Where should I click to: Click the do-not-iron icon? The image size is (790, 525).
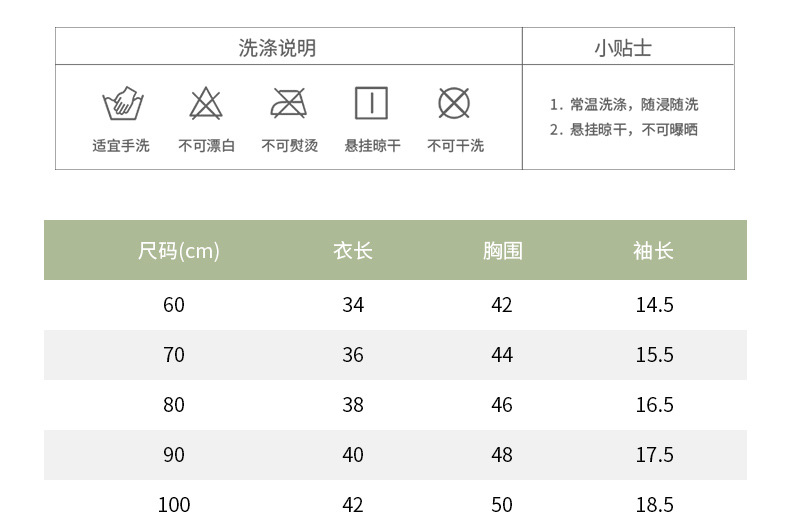click(289, 103)
